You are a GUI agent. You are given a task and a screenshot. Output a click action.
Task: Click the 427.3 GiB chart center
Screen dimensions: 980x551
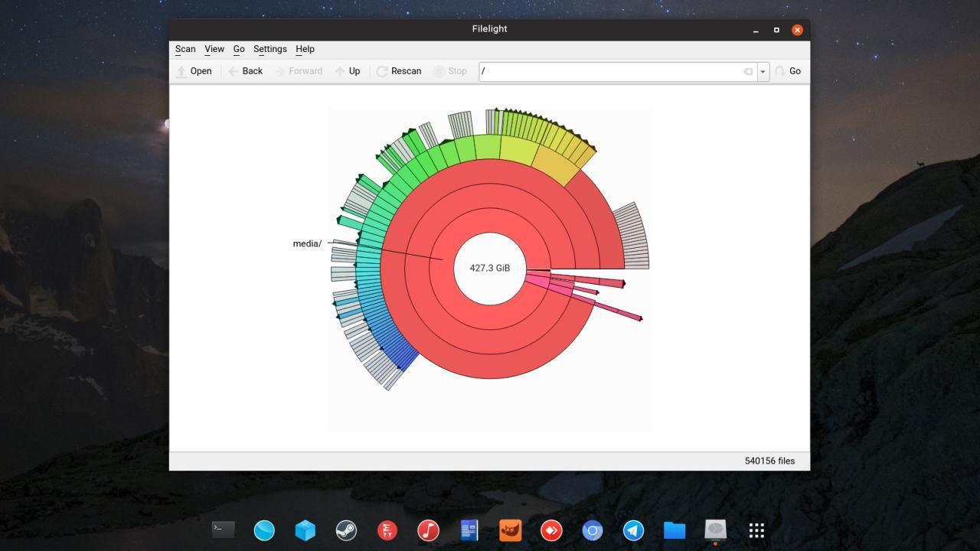[490, 268]
